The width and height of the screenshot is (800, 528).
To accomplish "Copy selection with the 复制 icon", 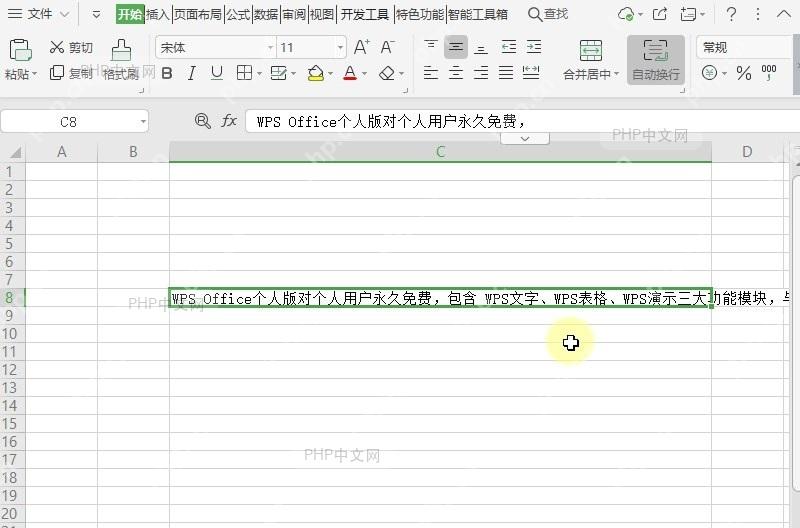I will (57, 73).
